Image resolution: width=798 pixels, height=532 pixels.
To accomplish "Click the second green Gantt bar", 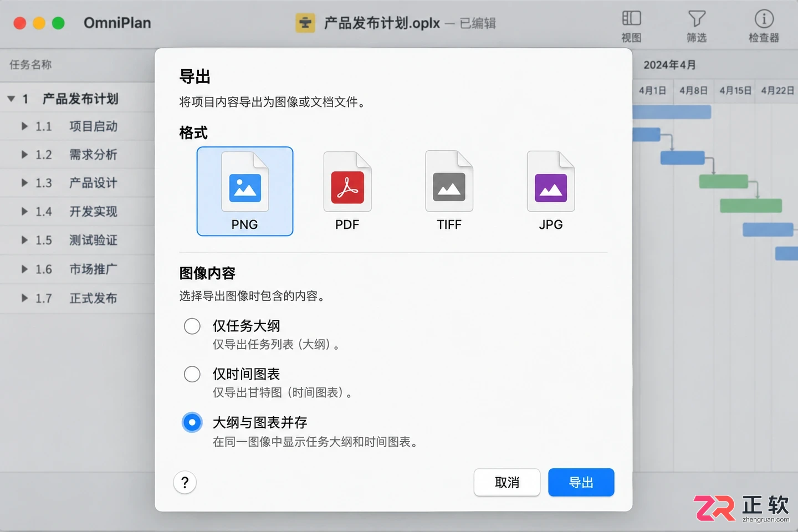I will tap(751, 206).
